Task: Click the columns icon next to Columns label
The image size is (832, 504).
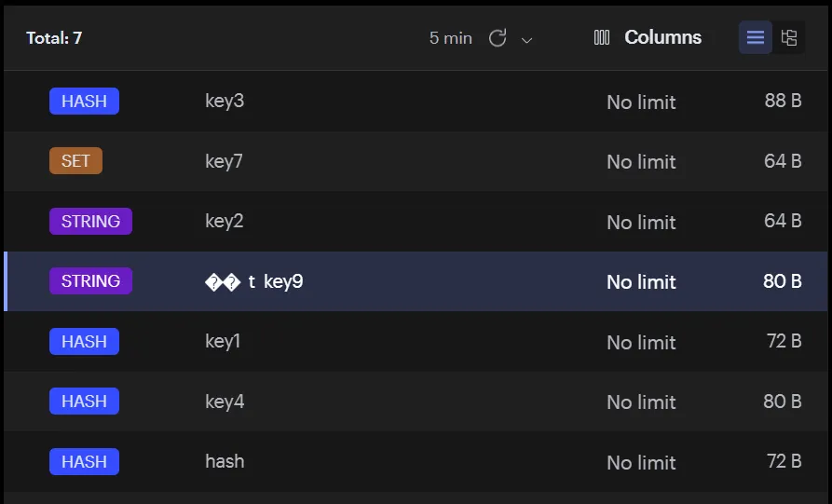Action: tap(602, 37)
